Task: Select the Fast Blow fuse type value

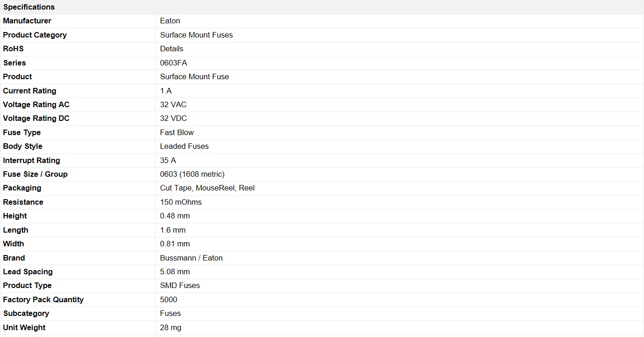Action: click(177, 132)
